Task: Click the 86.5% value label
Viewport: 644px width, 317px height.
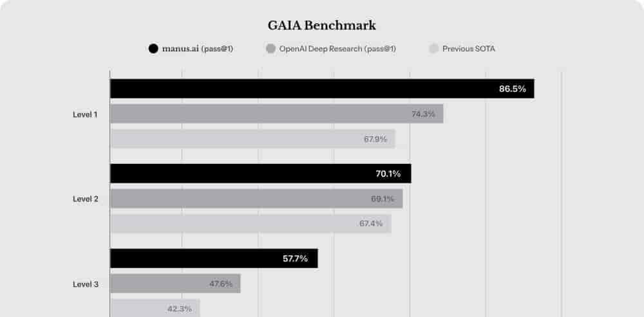Action: (512, 89)
